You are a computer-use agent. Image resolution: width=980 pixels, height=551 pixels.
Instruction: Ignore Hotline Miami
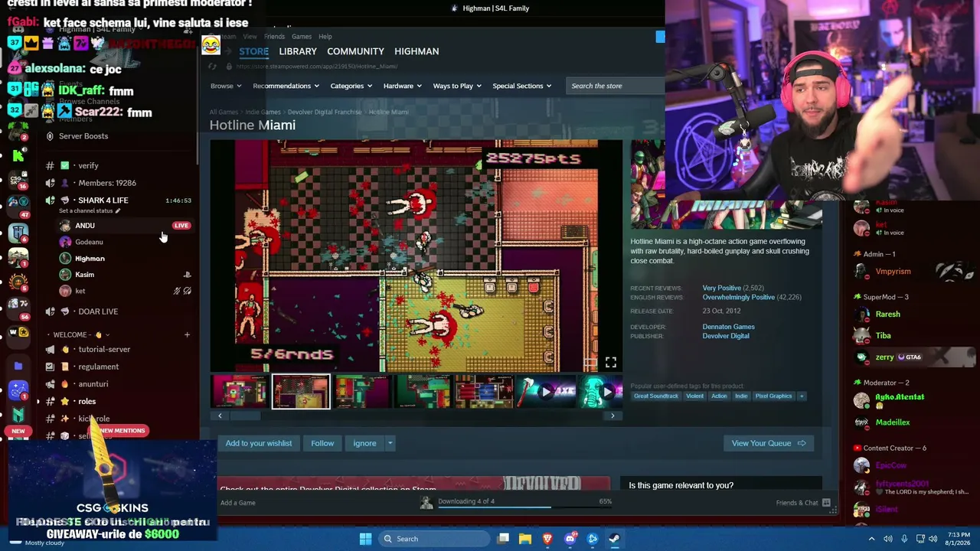pyautogui.click(x=364, y=443)
